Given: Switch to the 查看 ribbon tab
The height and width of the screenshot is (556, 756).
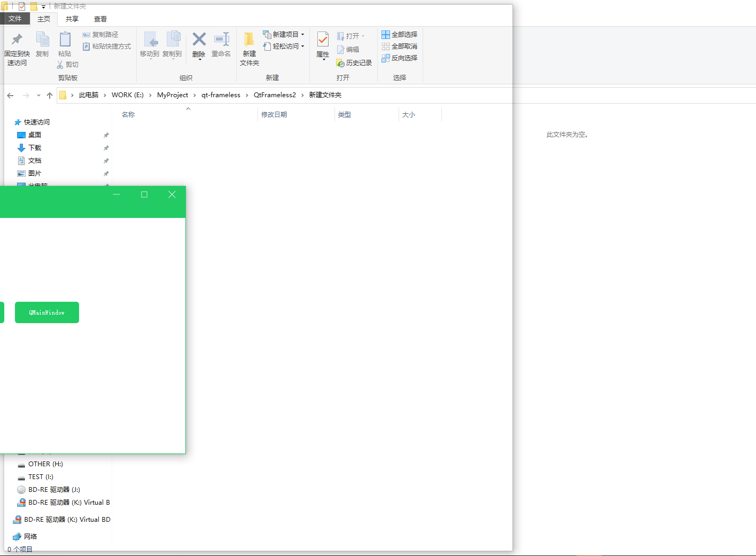Looking at the screenshot, I should (x=100, y=18).
